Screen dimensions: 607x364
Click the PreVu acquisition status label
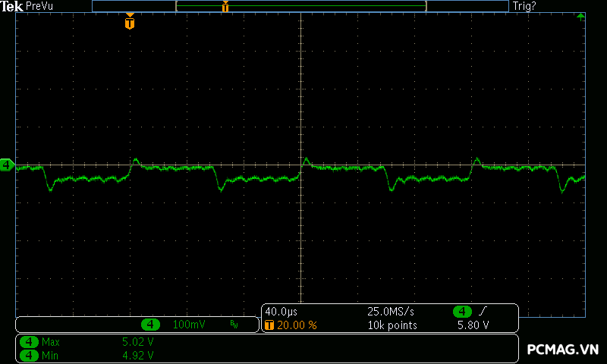[x=39, y=6]
